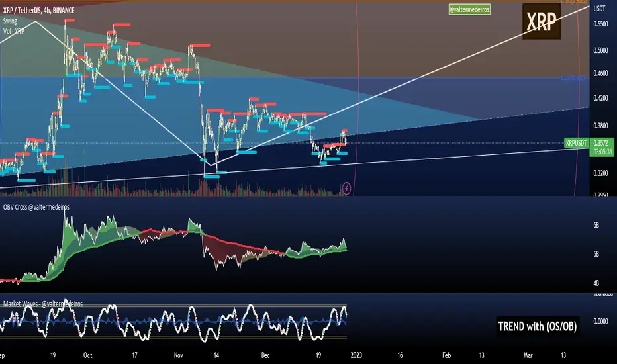Click the 0.3800 price axis value

click(x=600, y=126)
